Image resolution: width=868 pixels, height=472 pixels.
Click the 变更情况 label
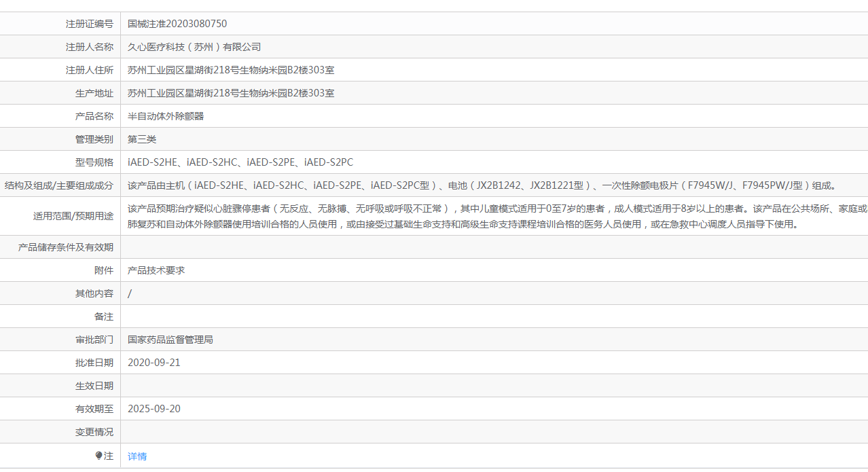[x=94, y=432]
